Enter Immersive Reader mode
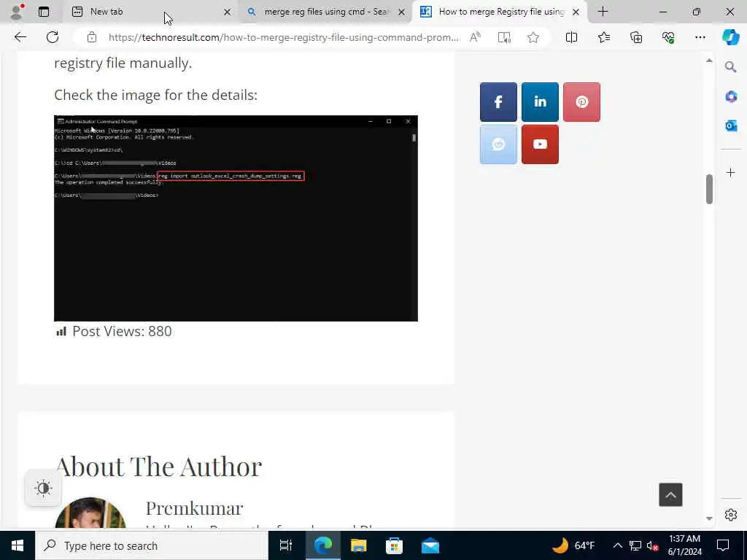 pos(504,37)
